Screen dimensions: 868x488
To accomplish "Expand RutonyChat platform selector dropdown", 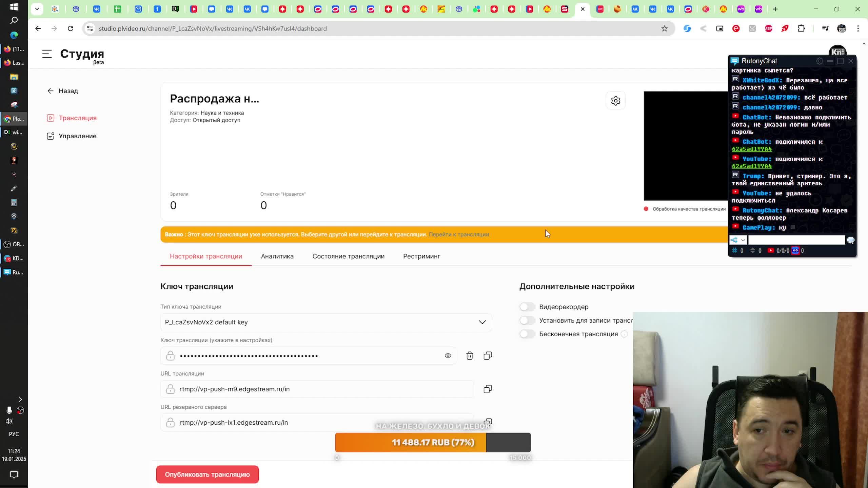I will 738,240.
